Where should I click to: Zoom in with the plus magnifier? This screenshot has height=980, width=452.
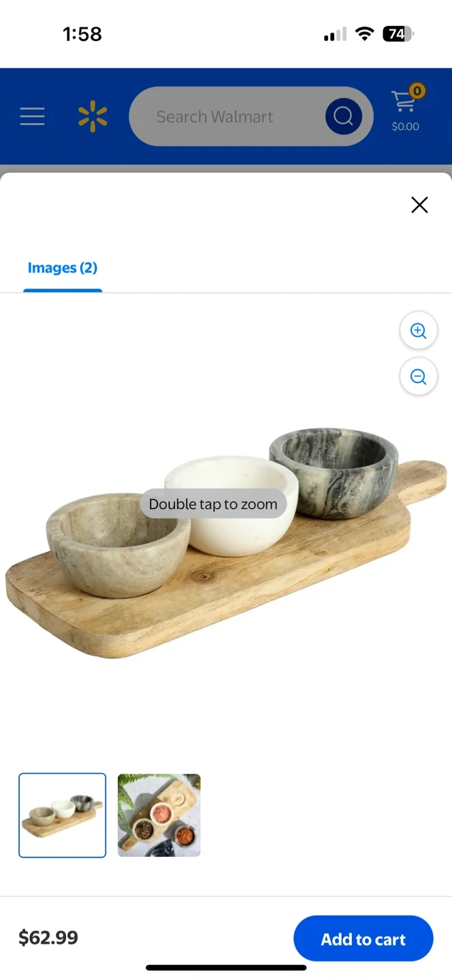click(x=418, y=331)
